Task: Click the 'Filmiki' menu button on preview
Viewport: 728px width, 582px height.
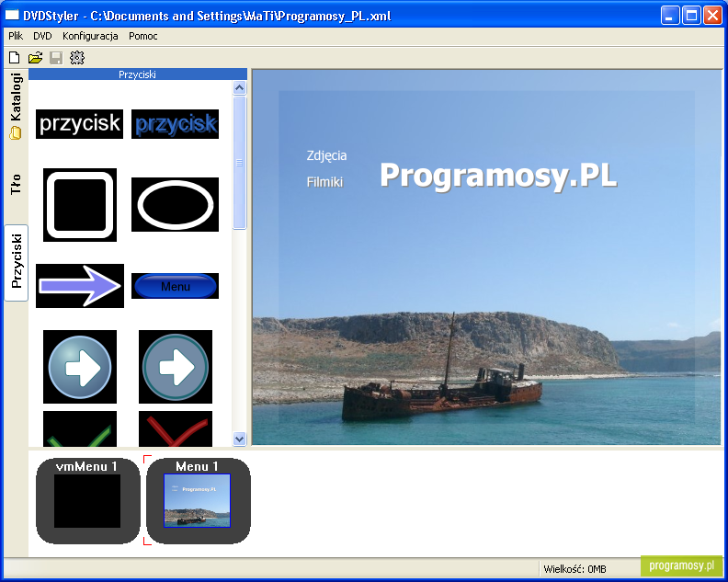Action: pyautogui.click(x=324, y=182)
